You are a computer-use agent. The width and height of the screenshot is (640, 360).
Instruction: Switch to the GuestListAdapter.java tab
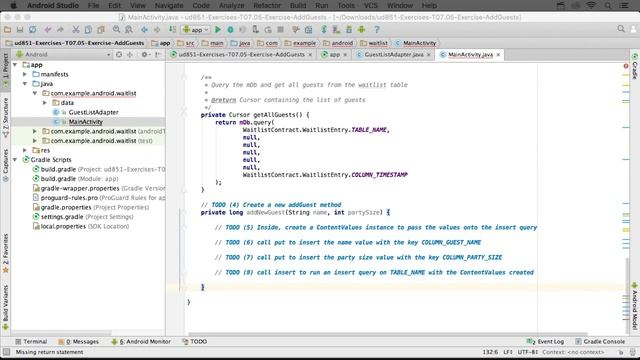pos(393,54)
